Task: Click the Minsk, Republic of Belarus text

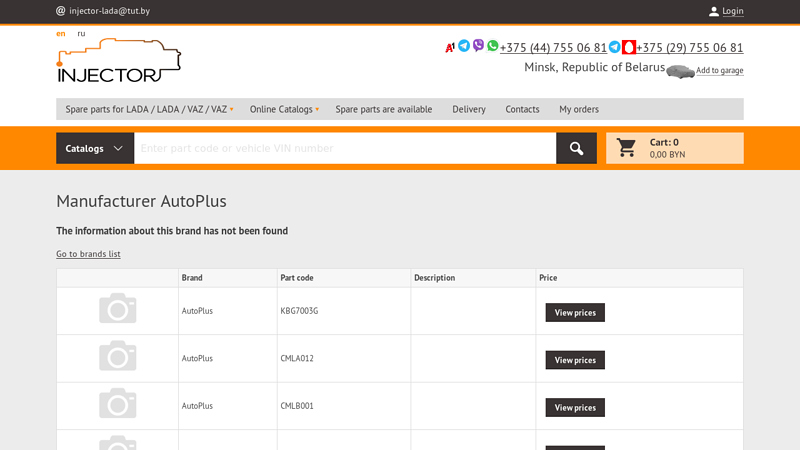Action: pos(594,67)
